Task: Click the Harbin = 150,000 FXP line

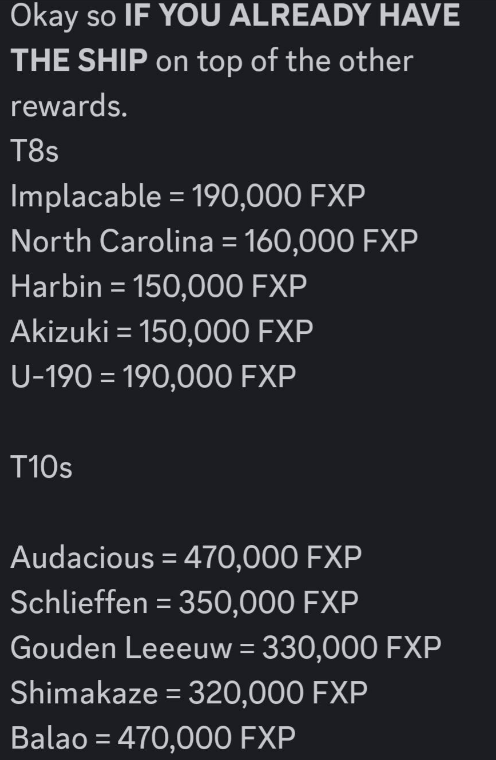Action: [159, 286]
